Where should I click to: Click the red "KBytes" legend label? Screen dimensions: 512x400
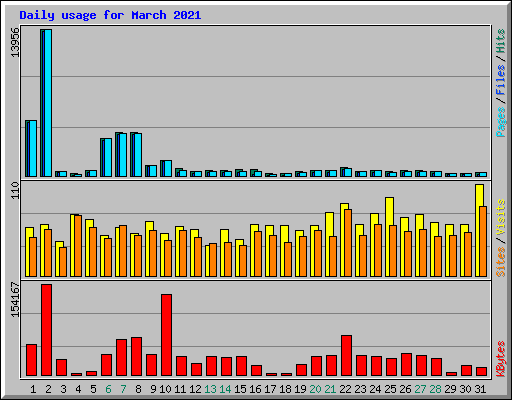(x=501, y=359)
